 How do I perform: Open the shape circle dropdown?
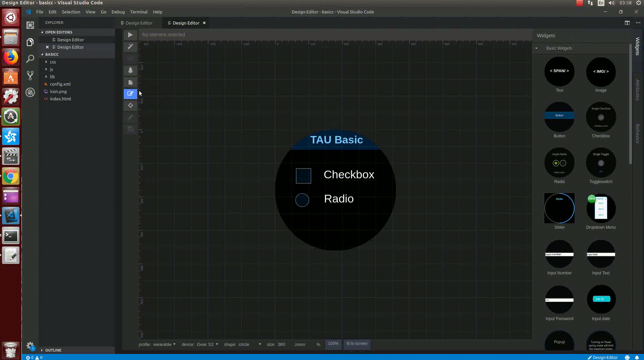click(x=250, y=344)
